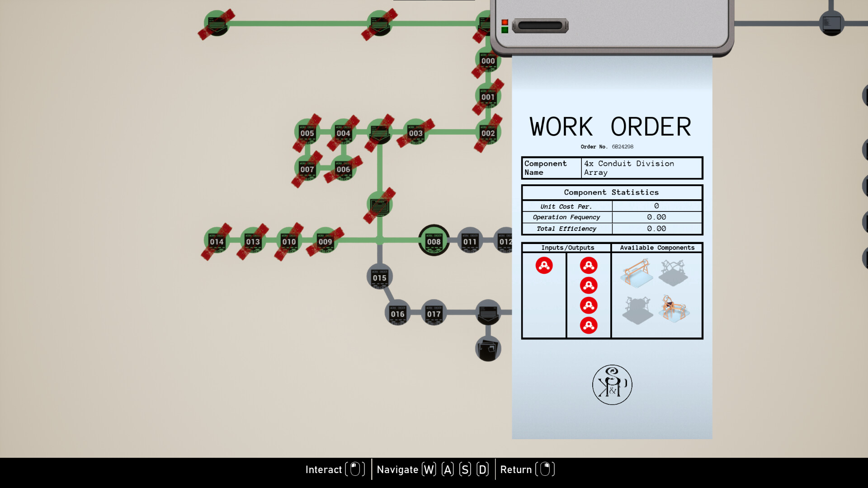The width and height of the screenshot is (868, 488).
Task: Click the Component Statistics header
Action: 611,192
